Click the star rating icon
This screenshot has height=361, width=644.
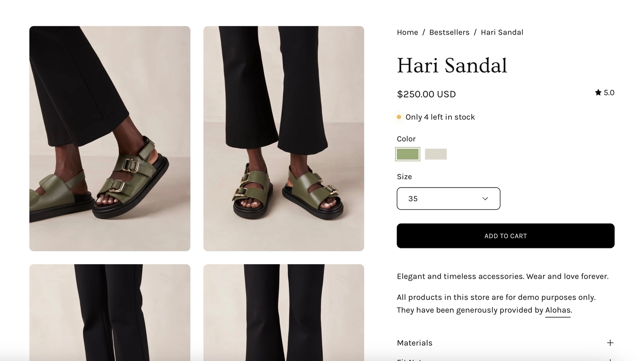coord(598,92)
